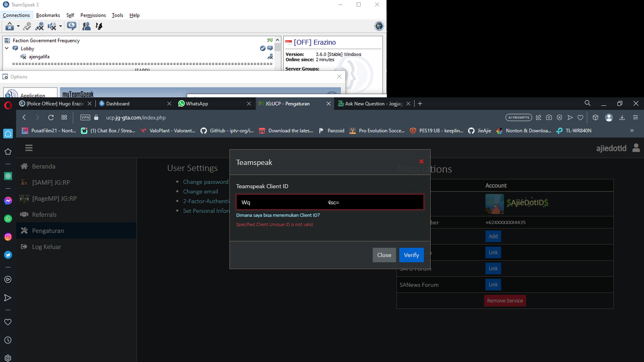Switch to the WhatsApp browser tab
The image size is (644, 362).
(x=214, y=104)
